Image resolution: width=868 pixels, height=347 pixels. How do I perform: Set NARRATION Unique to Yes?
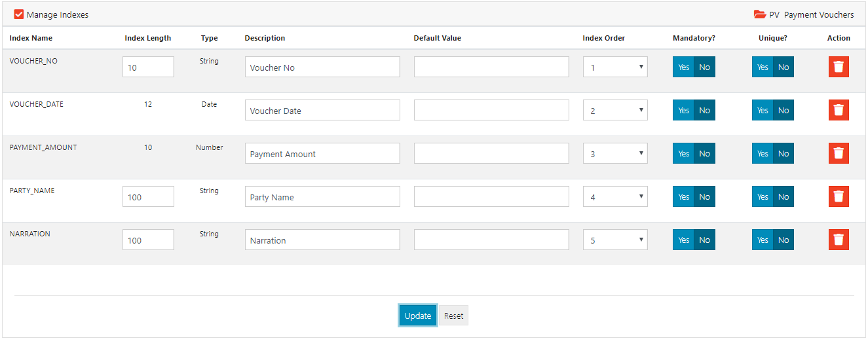[x=763, y=240]
